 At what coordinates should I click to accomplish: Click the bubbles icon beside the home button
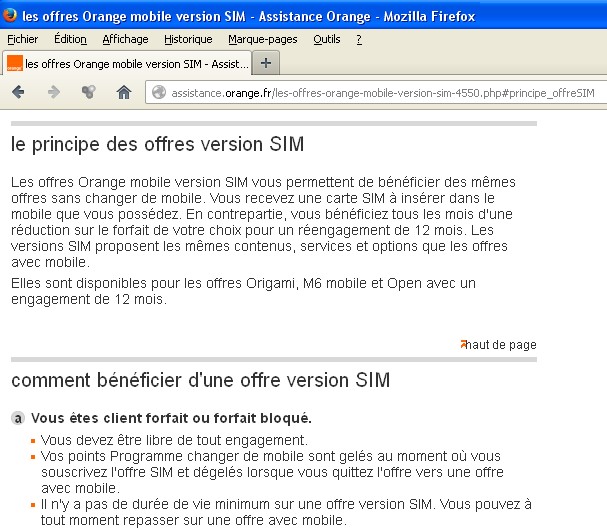click(x=89, y=92)
